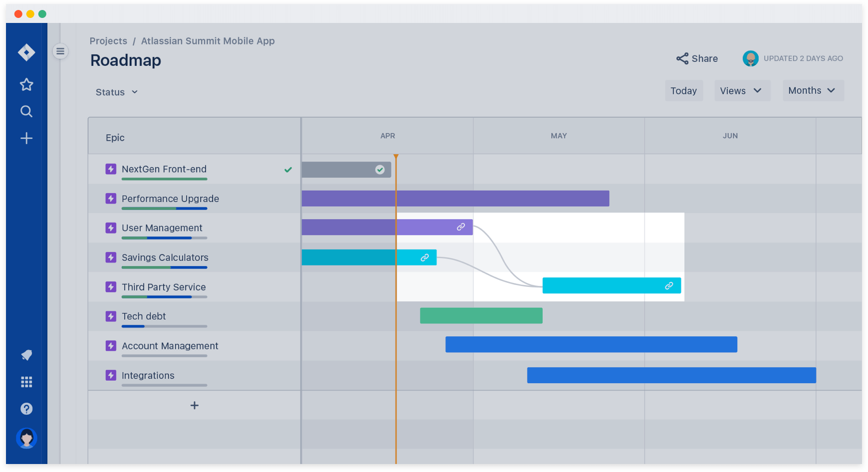Open the profile menu via the user avatar

(x=26, y=438)
